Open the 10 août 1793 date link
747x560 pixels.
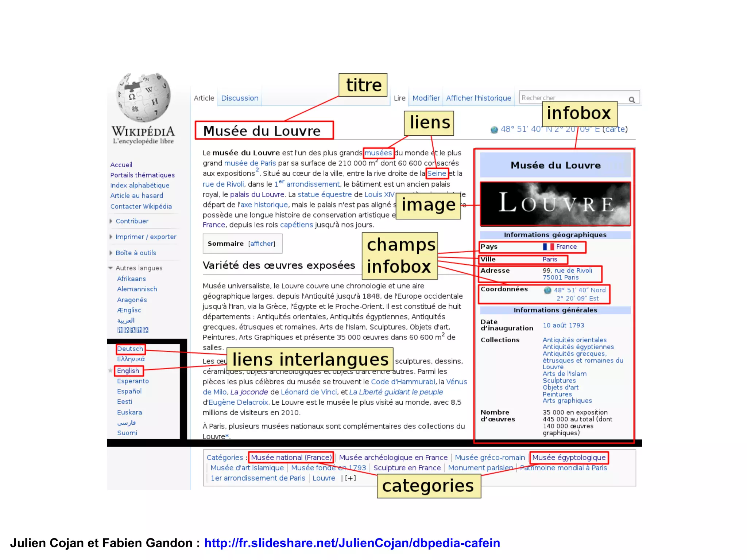click(563, 325)
